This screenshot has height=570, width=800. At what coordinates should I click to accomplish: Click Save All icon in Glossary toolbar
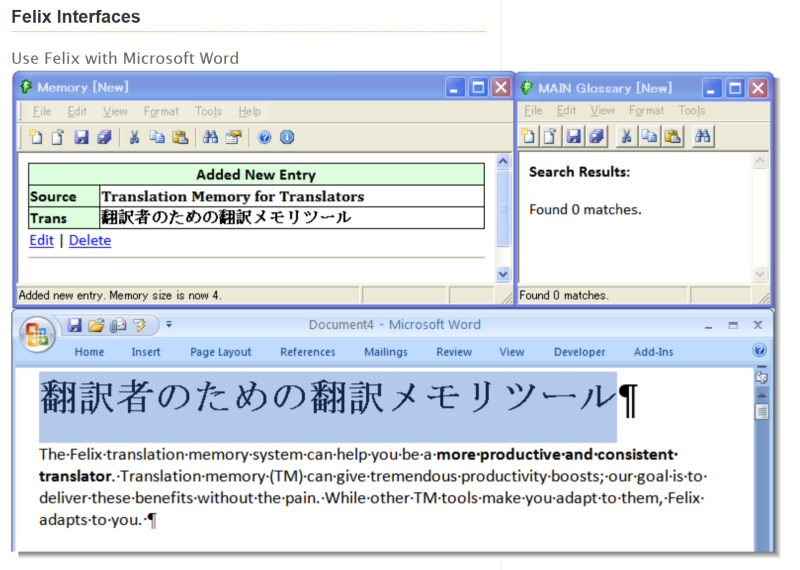596,136
